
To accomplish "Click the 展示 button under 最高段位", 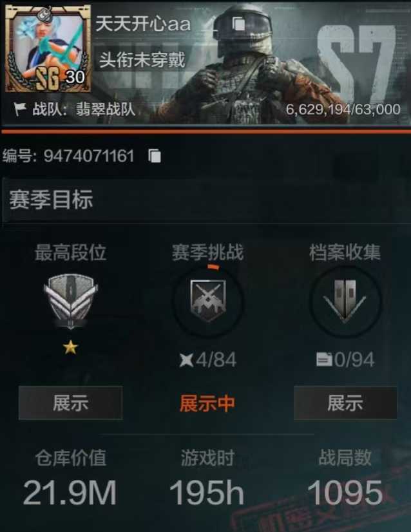I will [71, 403].
